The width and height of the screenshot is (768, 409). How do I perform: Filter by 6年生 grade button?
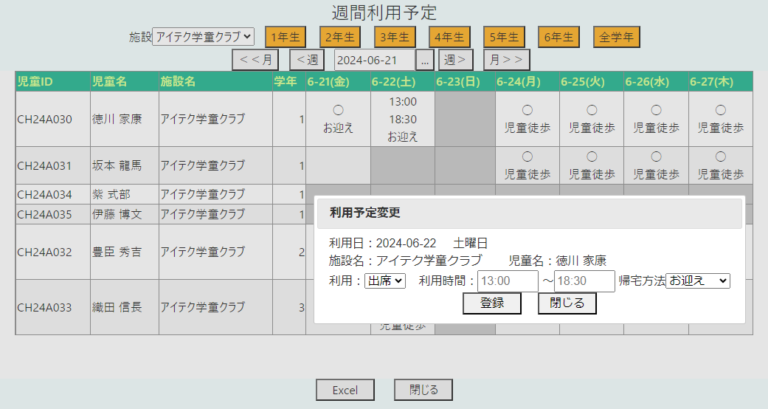click(559, 38)
